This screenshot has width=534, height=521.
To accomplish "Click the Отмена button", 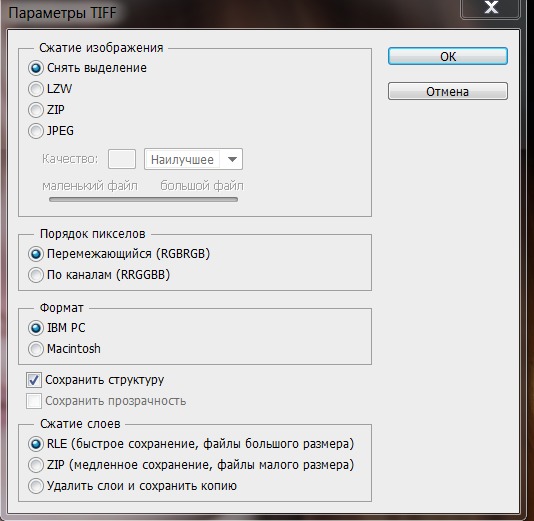I will coord(448,91).
